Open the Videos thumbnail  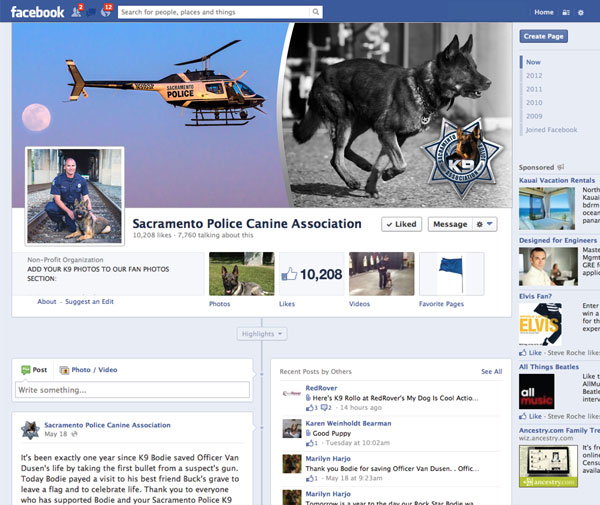point(382,274)
